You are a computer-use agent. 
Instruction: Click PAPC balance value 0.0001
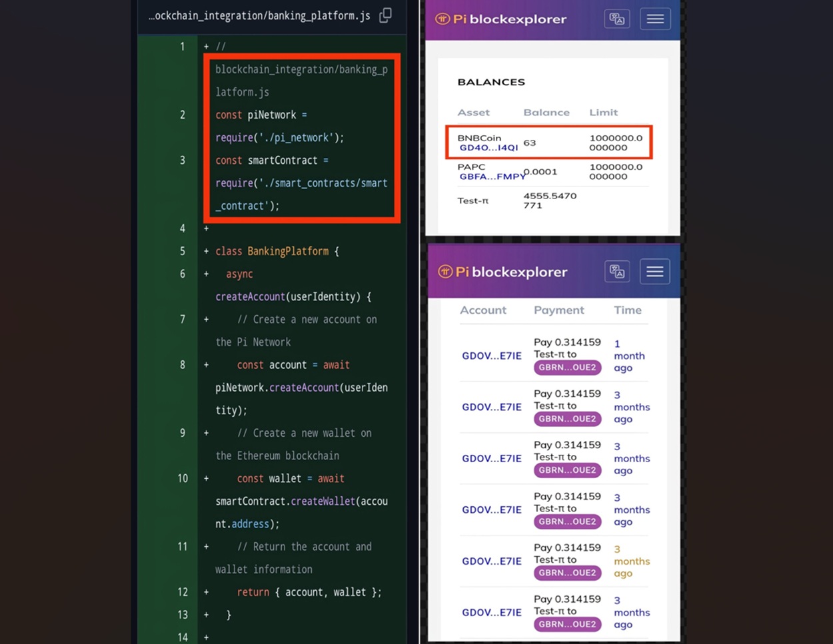point(540,172)
